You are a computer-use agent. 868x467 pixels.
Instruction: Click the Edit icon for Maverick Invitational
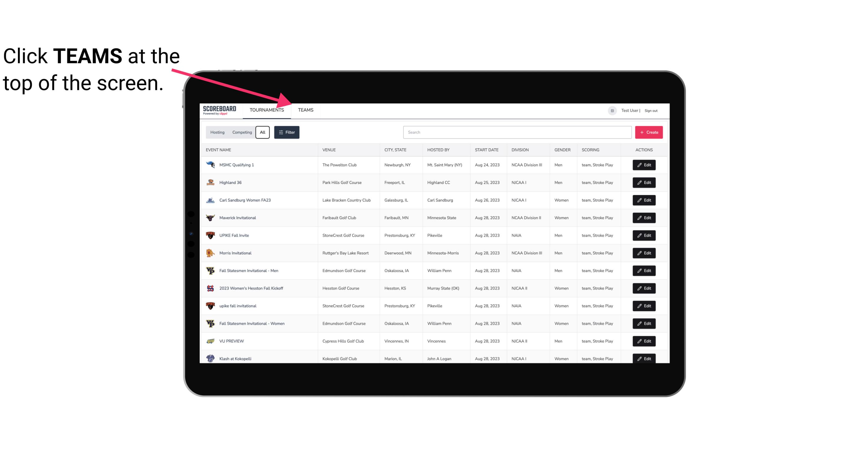tap(644, 217)
